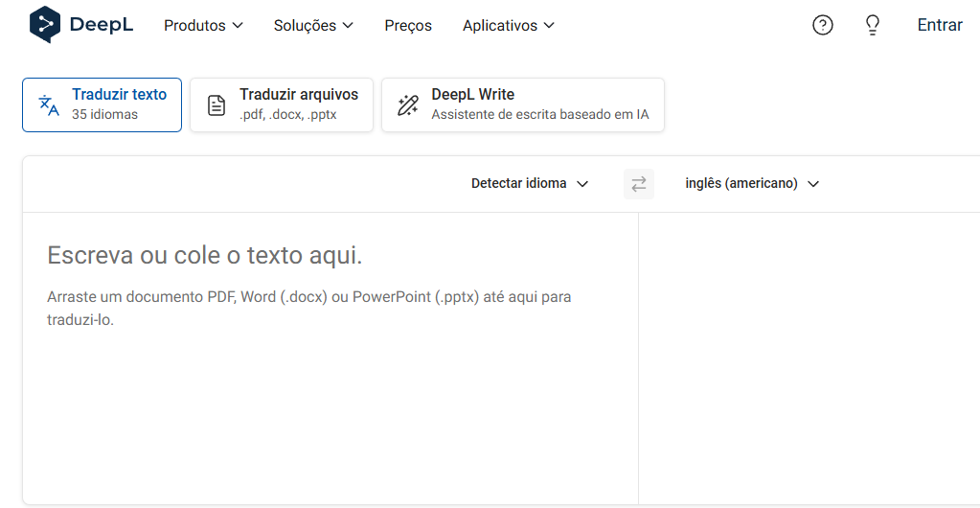Click the lightbulb tips icon
Screen dimensions: 980x508
point(872,26)
